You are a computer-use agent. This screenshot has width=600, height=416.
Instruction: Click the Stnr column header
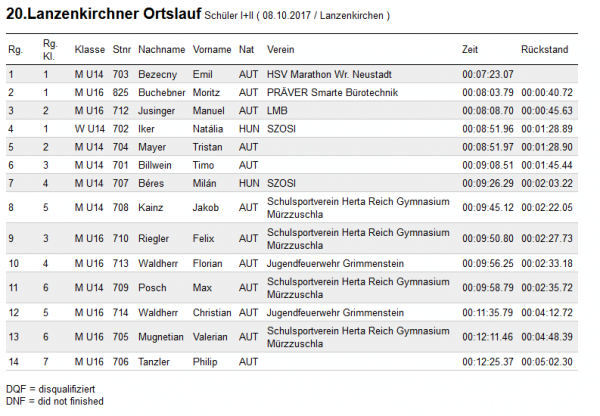(122, 49)
